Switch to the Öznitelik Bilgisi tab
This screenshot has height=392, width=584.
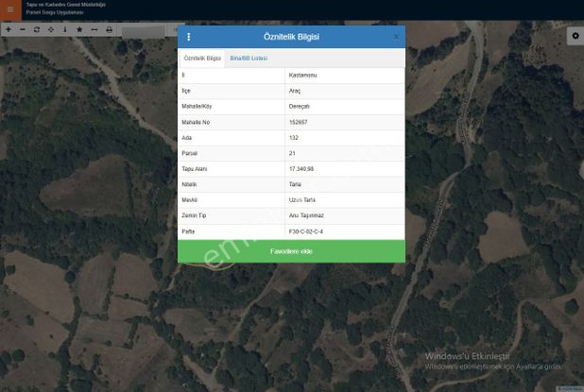tap(201, 58)
